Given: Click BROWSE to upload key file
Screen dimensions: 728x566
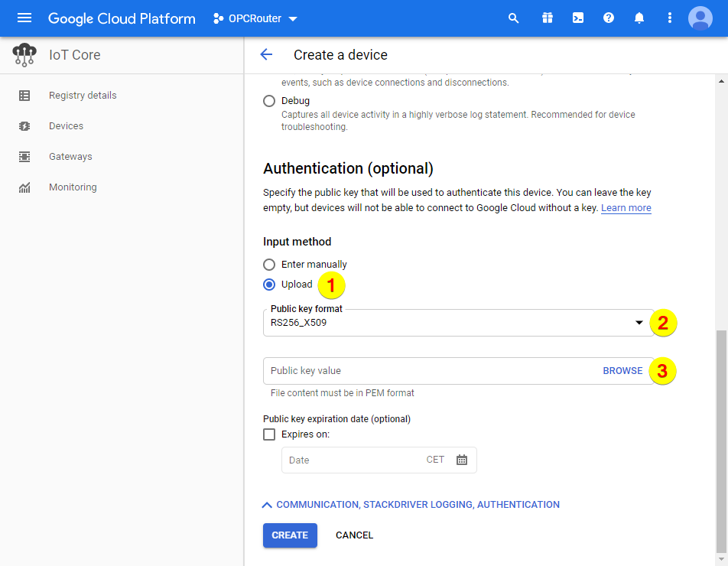Looking at the screenshot, I should tap(622, 371).
